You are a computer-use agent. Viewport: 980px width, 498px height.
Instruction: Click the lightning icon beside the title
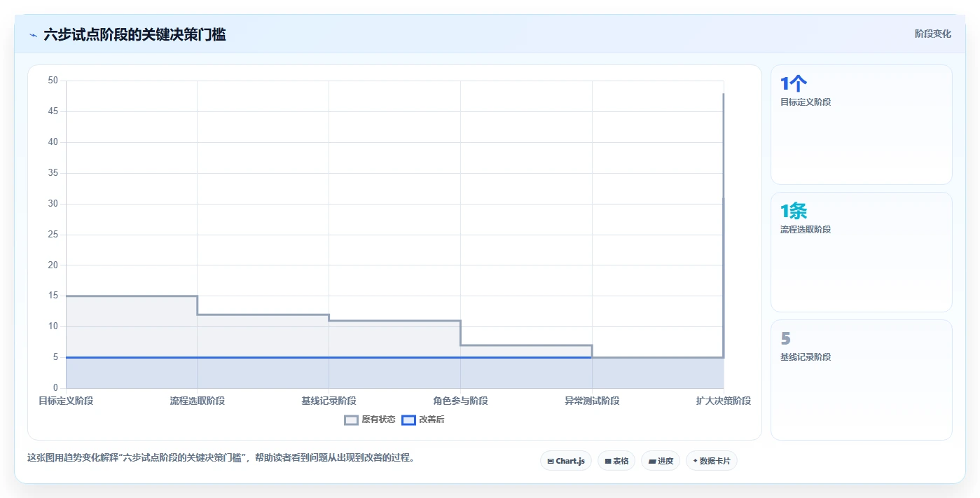pos(34,34)
